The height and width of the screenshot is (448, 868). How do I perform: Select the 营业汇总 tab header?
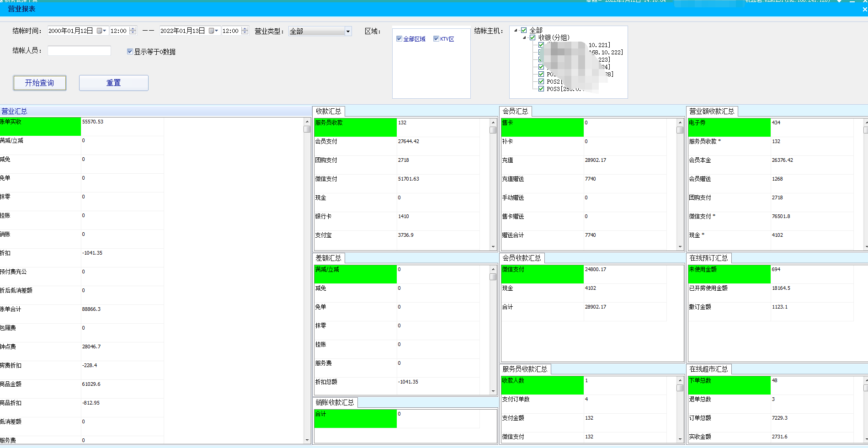coord(14,111)
